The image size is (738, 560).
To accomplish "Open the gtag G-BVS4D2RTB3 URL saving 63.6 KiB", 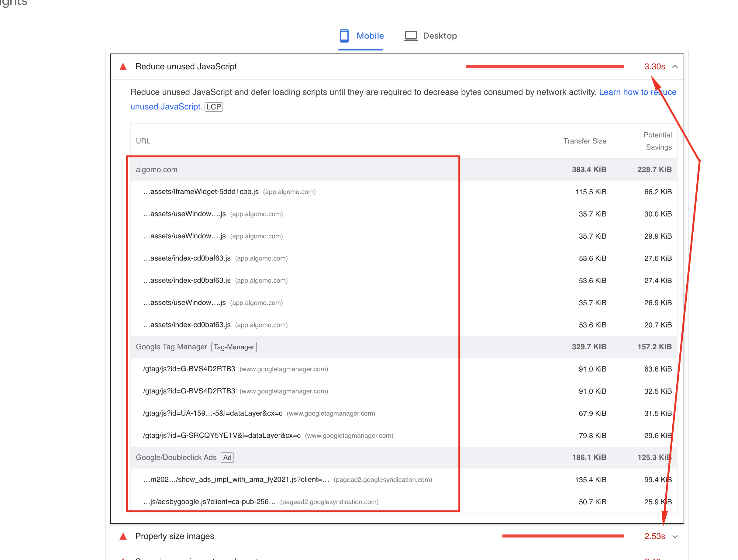I will pos(189,369).
